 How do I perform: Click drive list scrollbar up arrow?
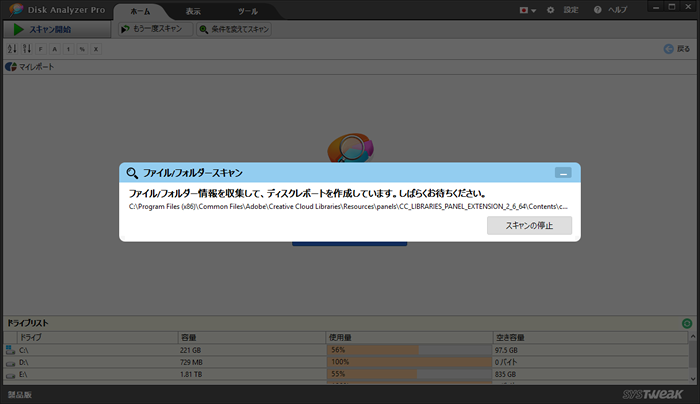tap(693, 336)
